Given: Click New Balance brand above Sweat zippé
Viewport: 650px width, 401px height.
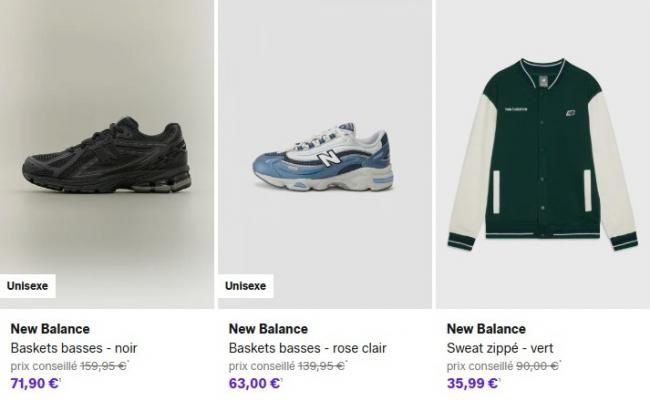Looking at the screenshot, I should coord(486,329).
